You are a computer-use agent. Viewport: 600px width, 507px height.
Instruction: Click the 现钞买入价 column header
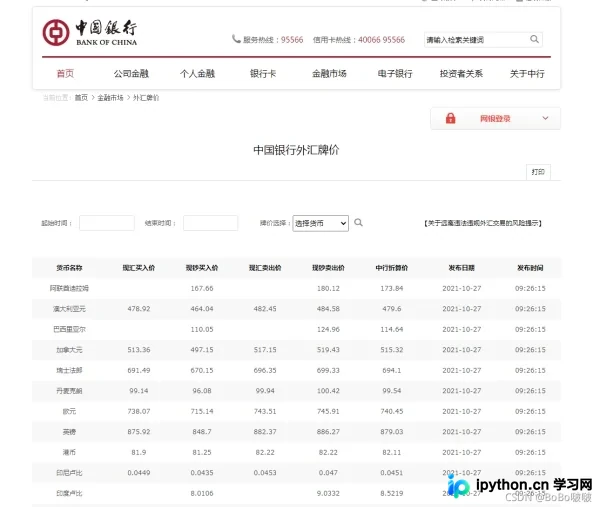pyautogui.click(x=202, y=268)
